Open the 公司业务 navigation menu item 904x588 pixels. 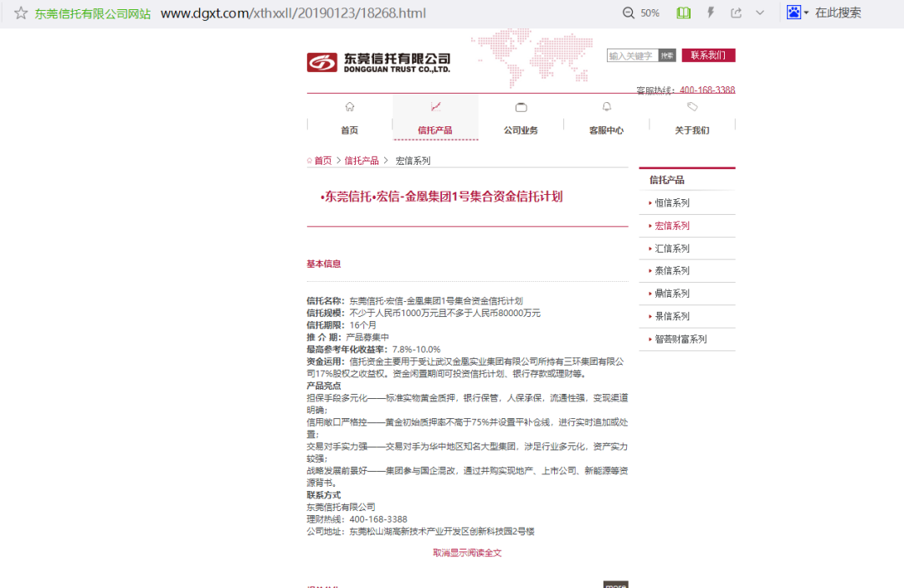pyautogui.click(x=521, y=130)
